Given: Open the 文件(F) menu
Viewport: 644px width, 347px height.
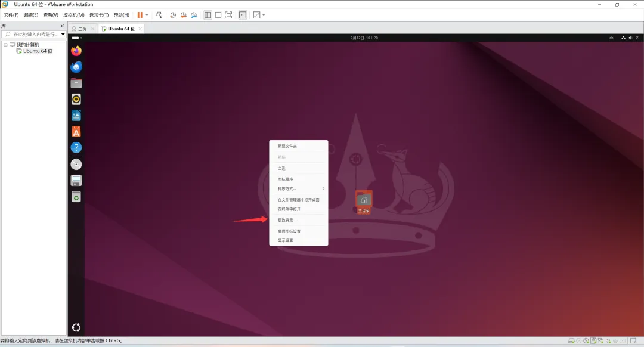Looking at the screenshot, I should pyautogui.click(x=11, y=15).
